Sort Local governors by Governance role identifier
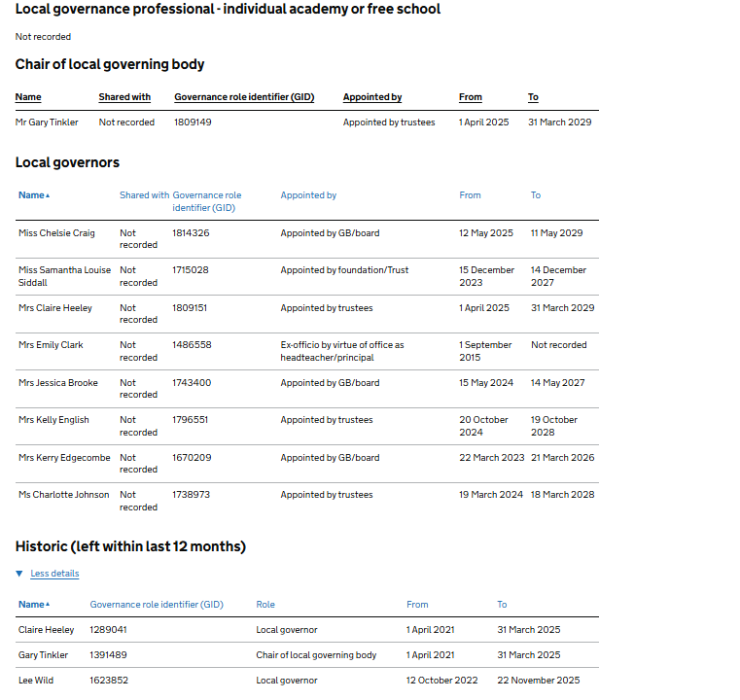 click(x=206, y=201)
